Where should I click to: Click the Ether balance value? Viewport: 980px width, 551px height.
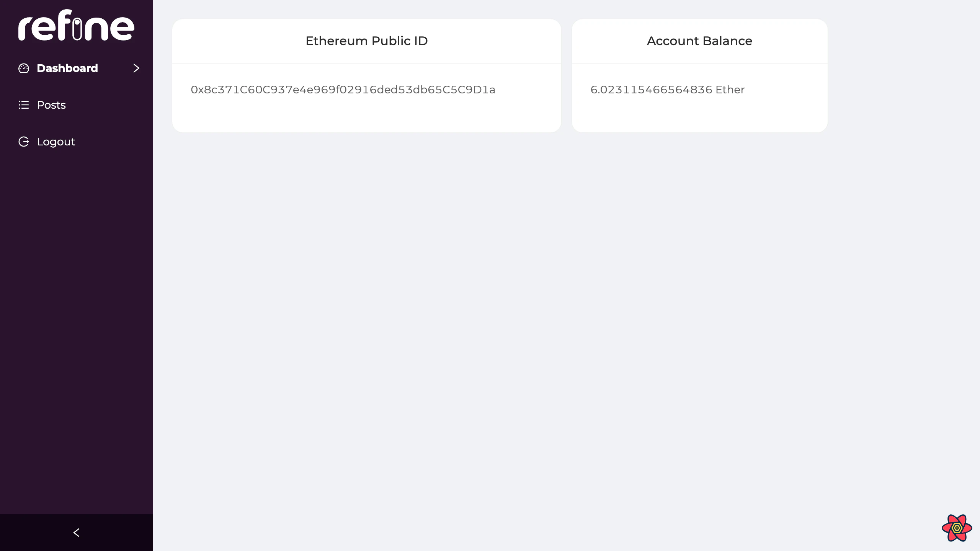tap(667, 90)
